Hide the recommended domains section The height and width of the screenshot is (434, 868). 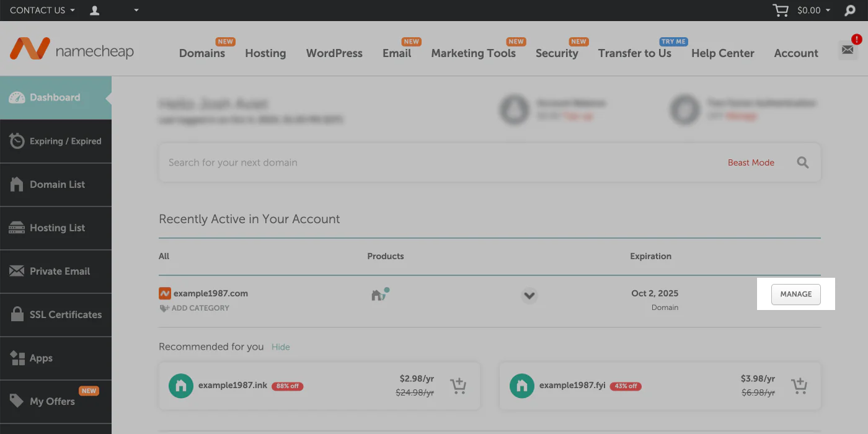click(x=280, y=347)
